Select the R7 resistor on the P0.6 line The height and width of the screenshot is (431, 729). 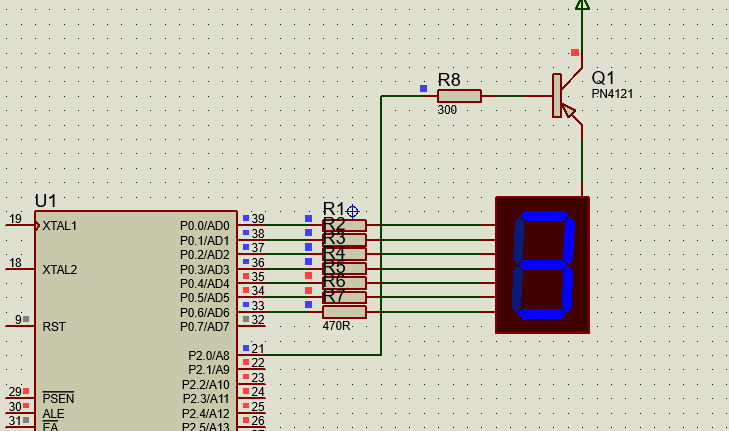344,312
